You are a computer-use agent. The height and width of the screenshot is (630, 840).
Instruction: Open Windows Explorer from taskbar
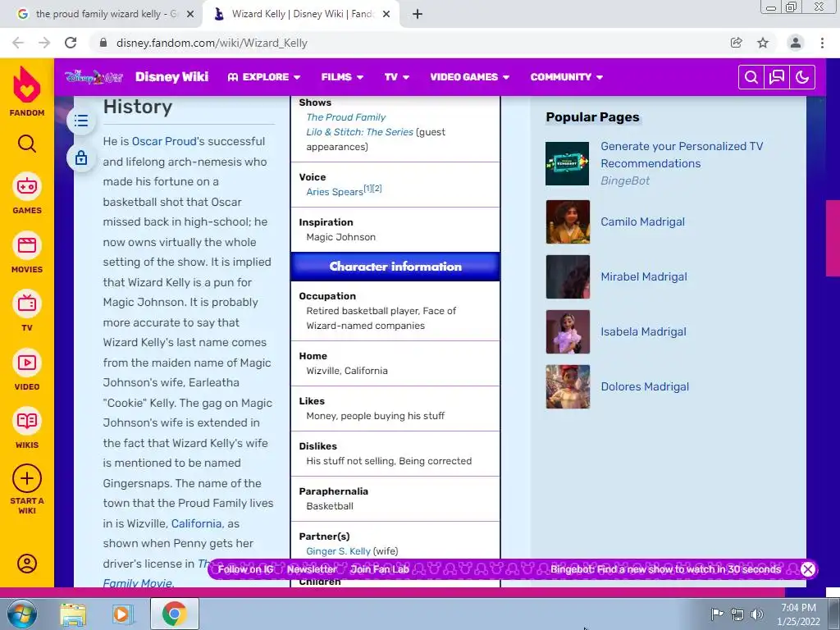coord(73,614)
